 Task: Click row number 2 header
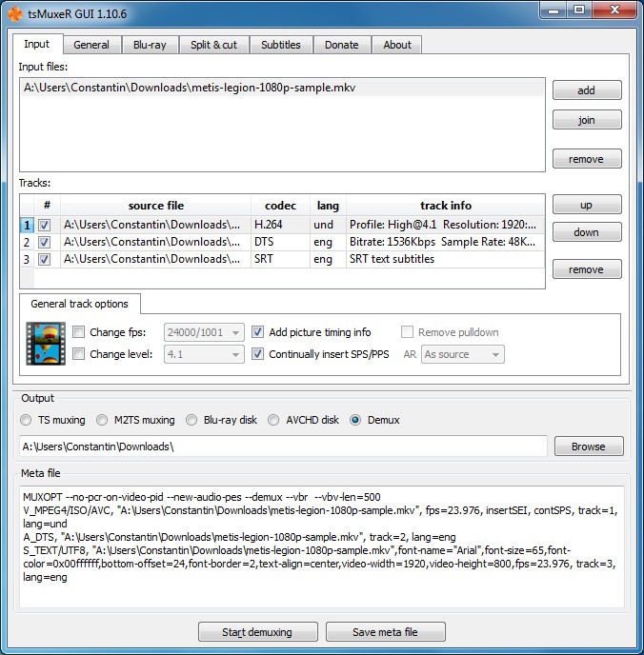click(27, 242)
